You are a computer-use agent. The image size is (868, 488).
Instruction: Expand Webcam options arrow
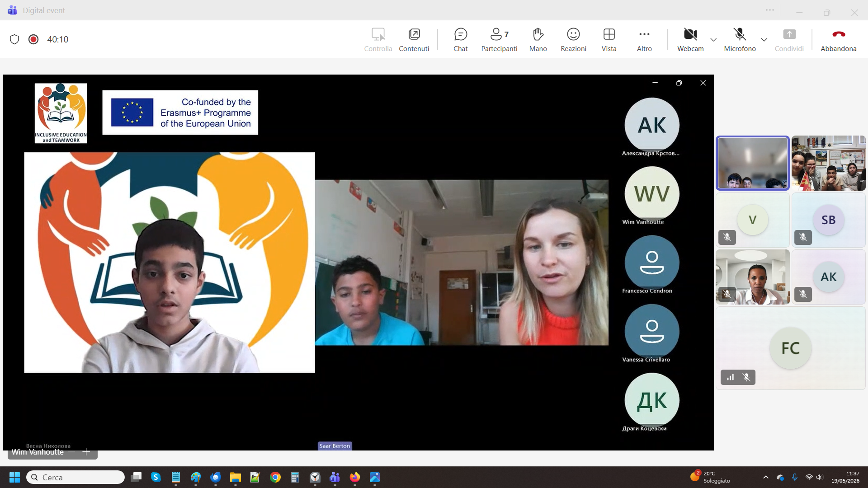[x=713, y=40]
